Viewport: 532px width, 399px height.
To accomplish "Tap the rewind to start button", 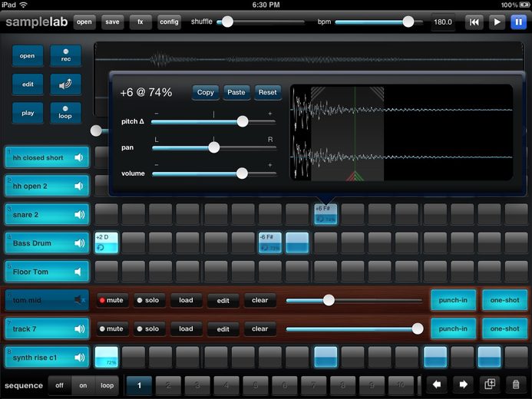I will coord(474,22).
